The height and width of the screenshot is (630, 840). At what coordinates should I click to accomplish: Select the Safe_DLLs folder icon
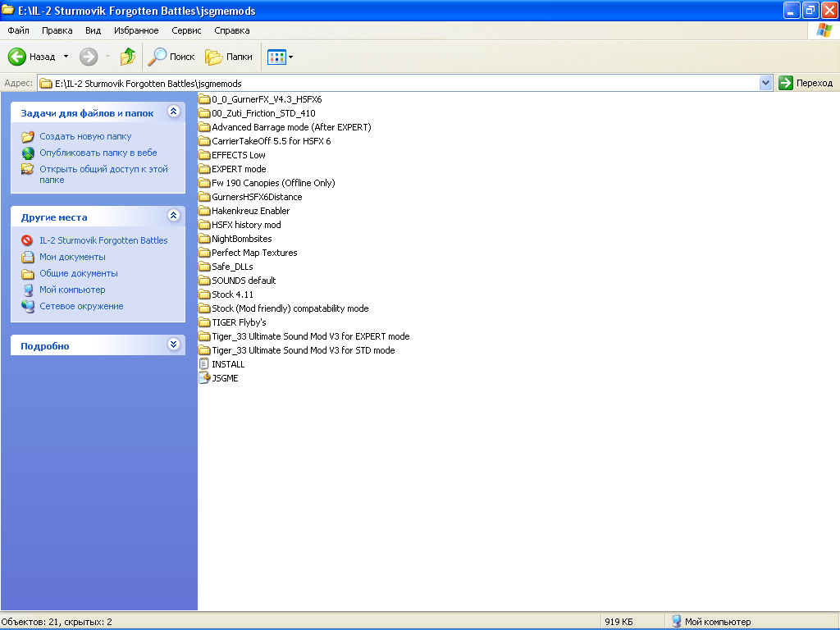point(204,267)
